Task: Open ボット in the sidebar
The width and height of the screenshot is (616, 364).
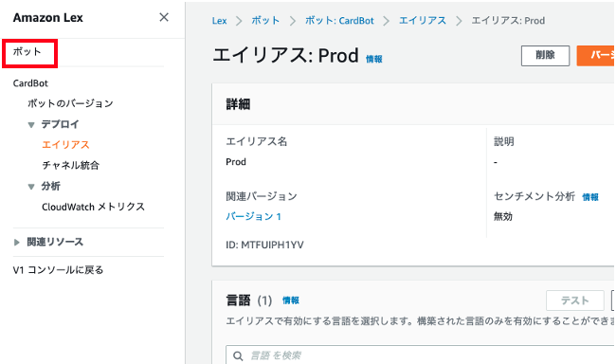Action: [x=27, y=51]
